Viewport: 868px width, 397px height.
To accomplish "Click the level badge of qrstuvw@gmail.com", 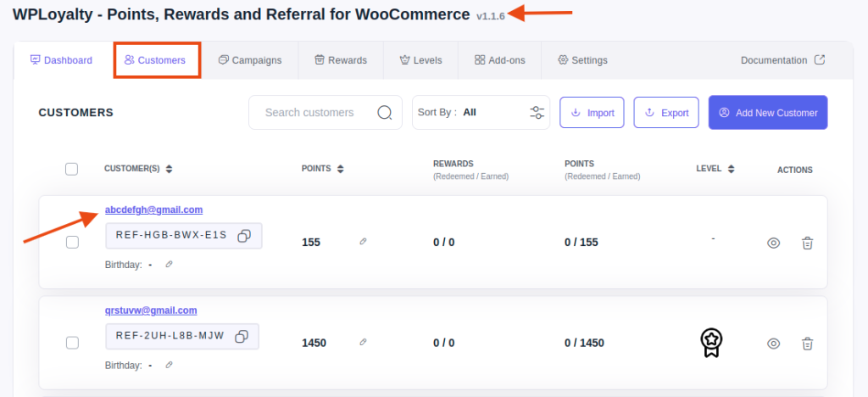I will (711, 343).
